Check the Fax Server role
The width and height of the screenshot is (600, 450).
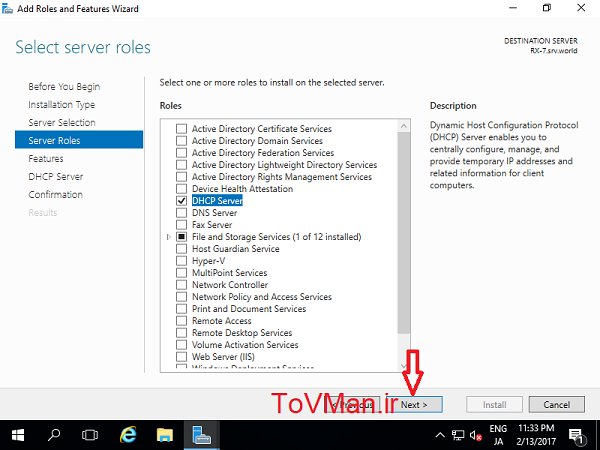pos(181,225)
